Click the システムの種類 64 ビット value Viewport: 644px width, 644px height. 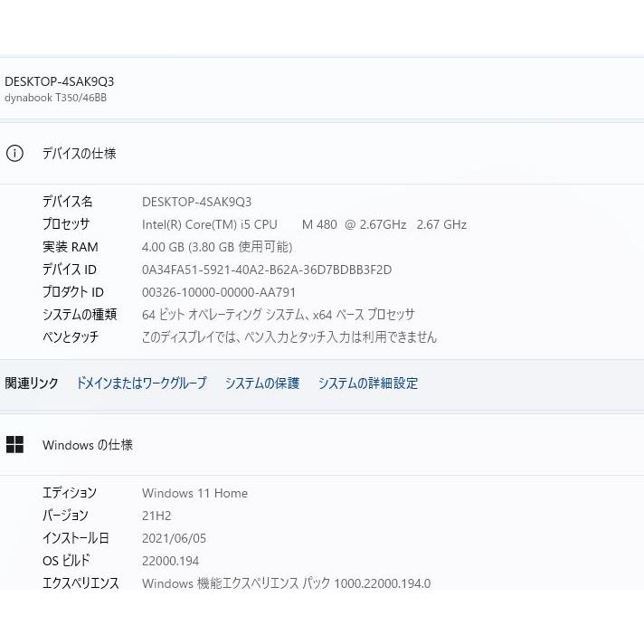pos(279,315)
